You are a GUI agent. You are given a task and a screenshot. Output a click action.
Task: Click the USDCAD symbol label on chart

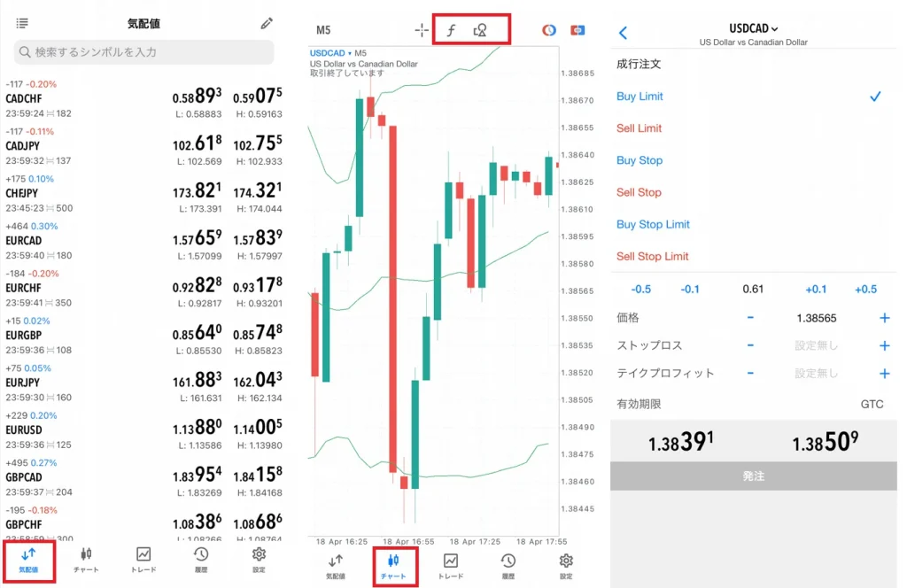[328, 53]
